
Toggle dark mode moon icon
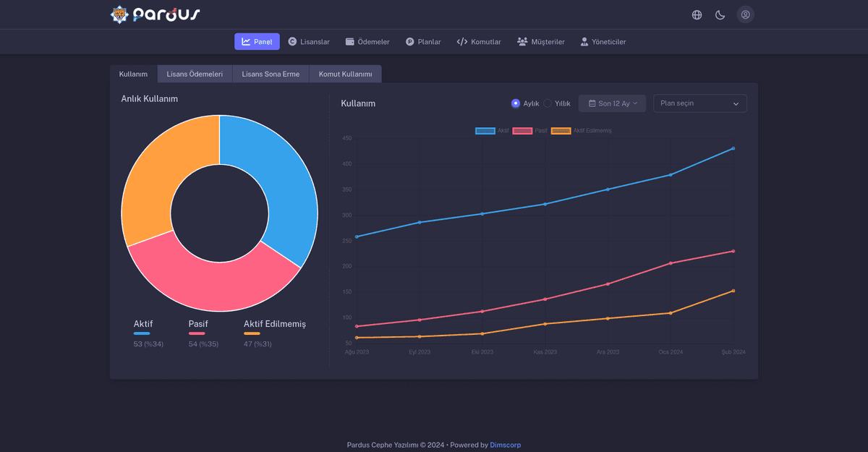[720, 14]
